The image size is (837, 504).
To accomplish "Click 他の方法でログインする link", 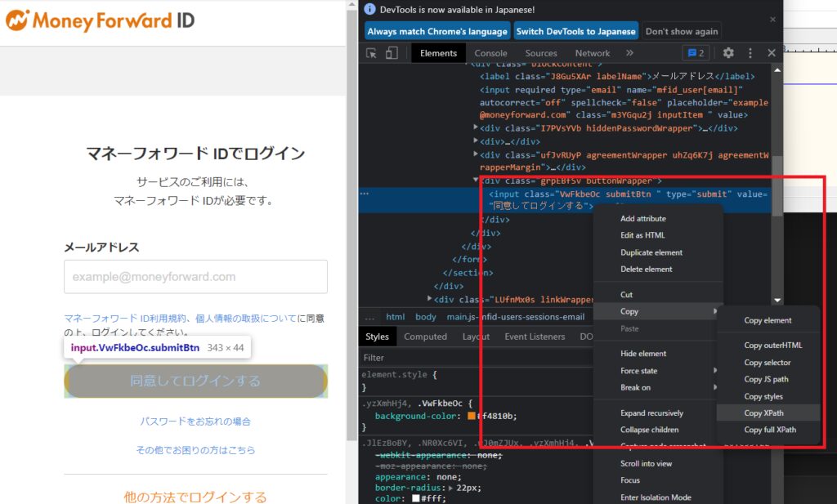I will coord(195,497).
